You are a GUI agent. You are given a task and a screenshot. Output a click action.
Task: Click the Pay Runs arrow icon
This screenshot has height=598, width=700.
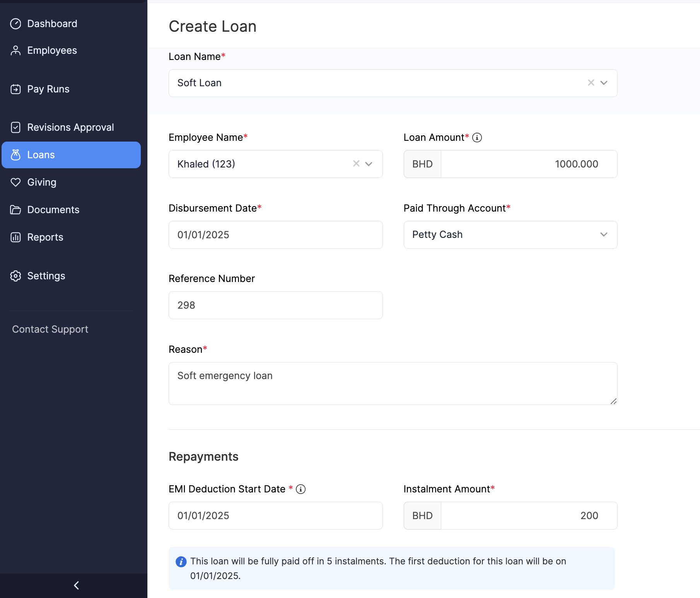(x=15, y=89)
